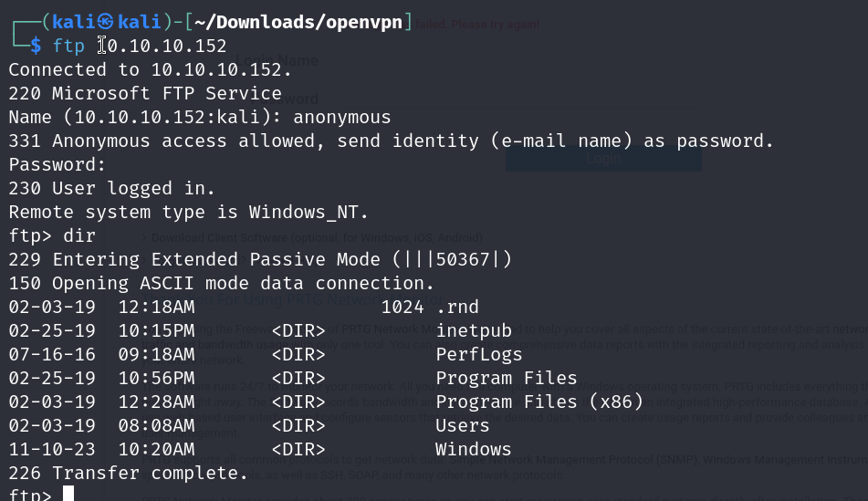Select the 226 Transfer complete line
868x501 pixels.
tap(128, 473)
